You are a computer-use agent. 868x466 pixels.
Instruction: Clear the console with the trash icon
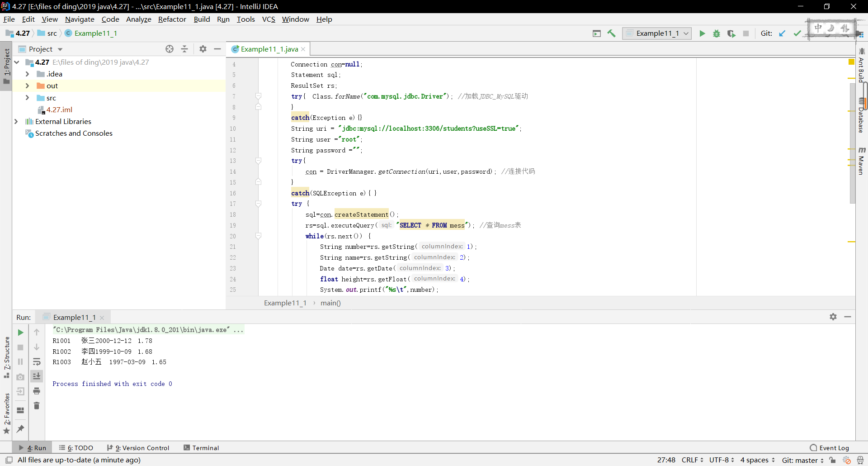click(37, 406)
